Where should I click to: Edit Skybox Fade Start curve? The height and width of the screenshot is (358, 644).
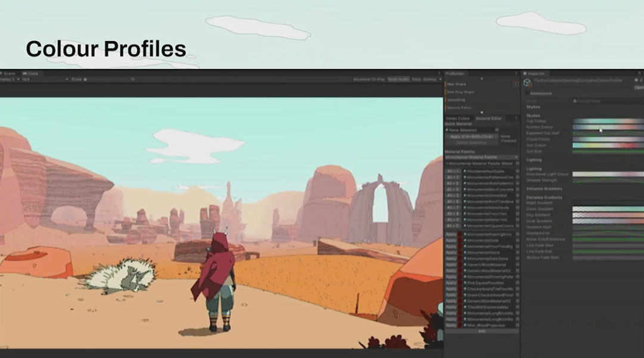point(608,257)
